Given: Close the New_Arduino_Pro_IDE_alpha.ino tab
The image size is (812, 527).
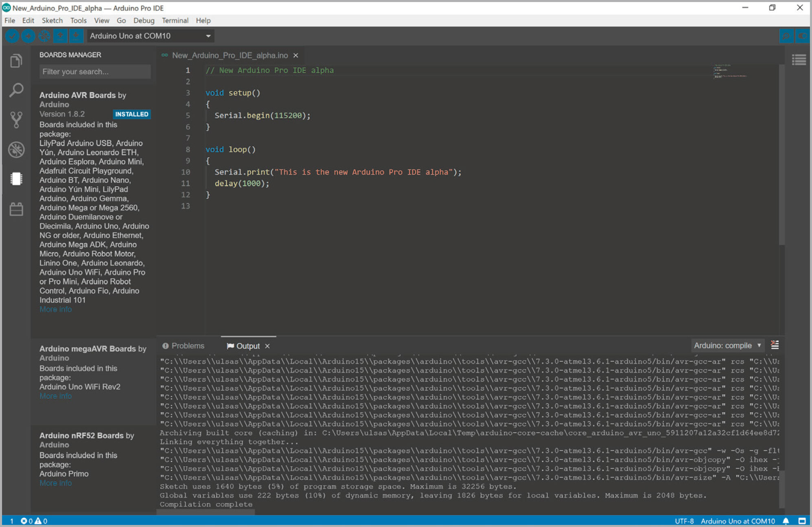Looking at the screenshot, I should [x=295, y=55].
